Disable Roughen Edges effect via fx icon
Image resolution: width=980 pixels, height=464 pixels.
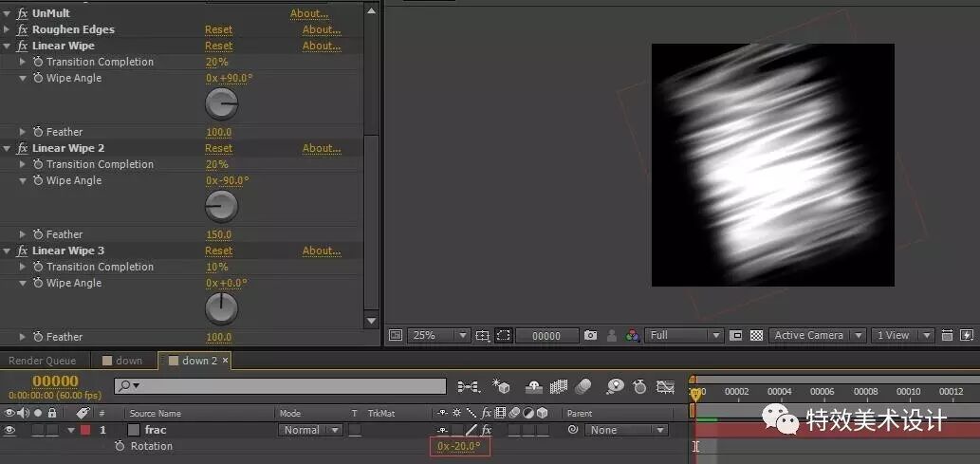tap(23, 29)
